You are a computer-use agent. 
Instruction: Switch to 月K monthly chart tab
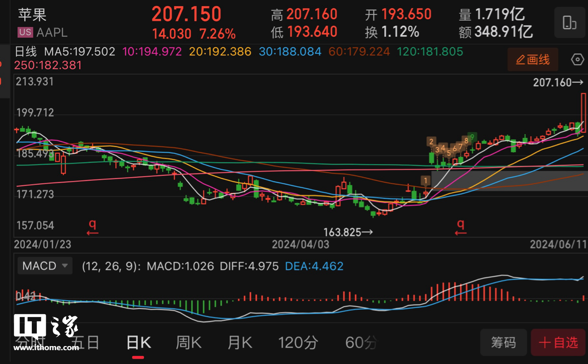tap(240, 343)
